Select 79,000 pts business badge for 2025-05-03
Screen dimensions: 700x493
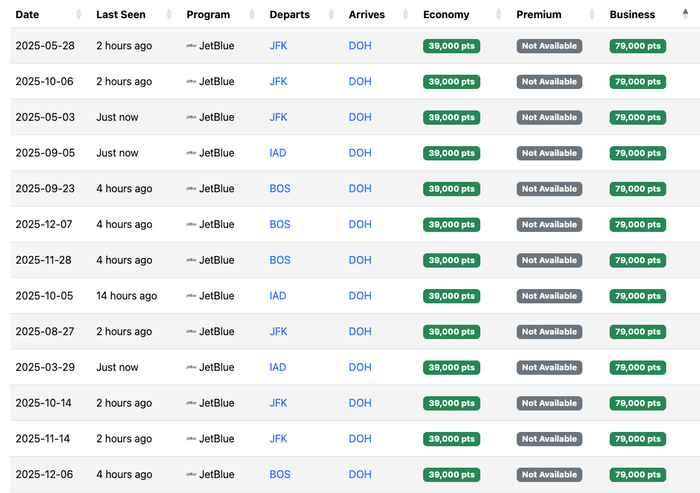[x=638, y=117]
